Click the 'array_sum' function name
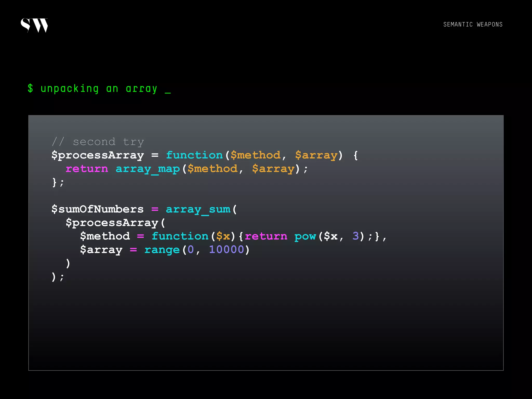 point(198,209)
